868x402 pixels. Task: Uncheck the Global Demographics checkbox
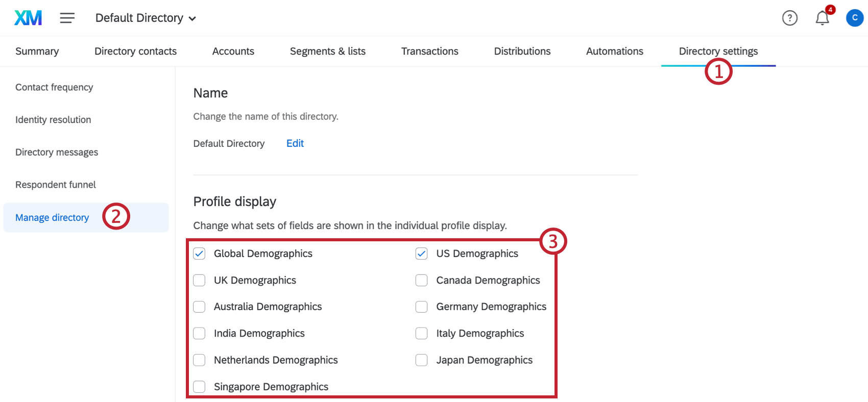[x=199, y=254]
